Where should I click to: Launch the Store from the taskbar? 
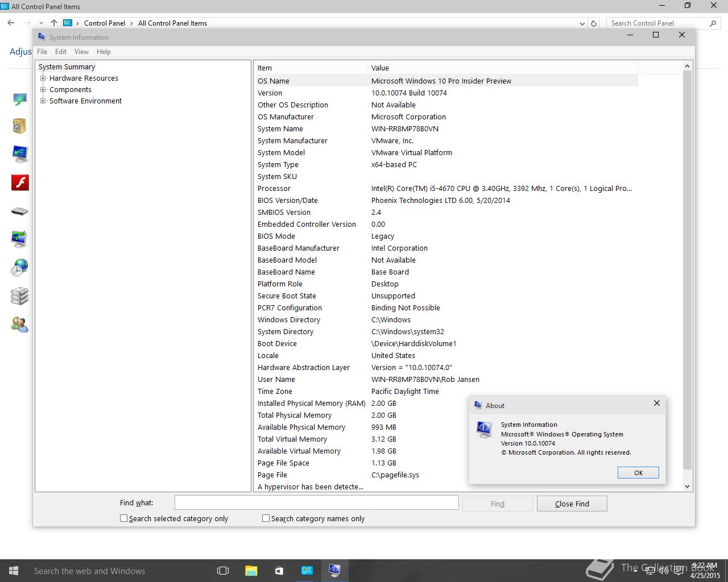coord(279,571)
